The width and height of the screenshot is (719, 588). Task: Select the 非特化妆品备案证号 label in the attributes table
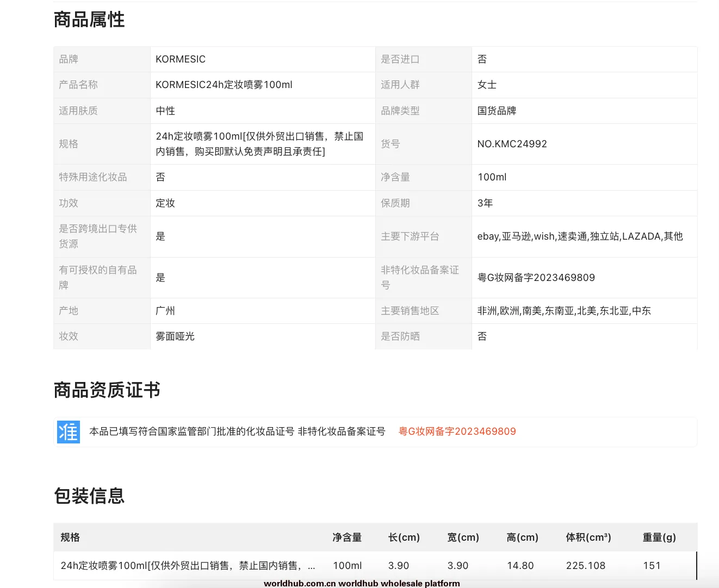(420, 278)
